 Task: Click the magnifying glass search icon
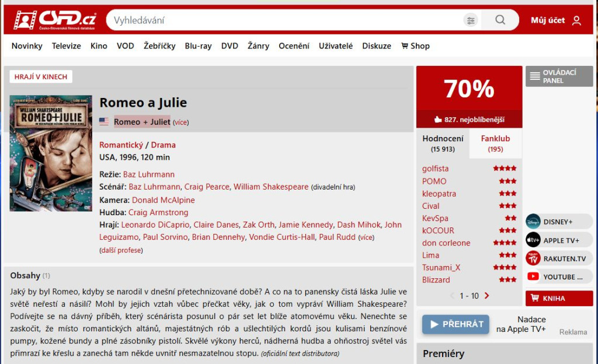pyautogui.click(x=499, y=19)
